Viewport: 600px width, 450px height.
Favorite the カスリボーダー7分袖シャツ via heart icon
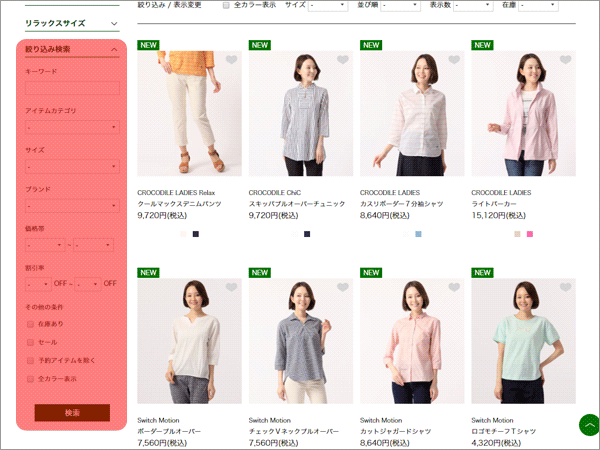point(454,60)
